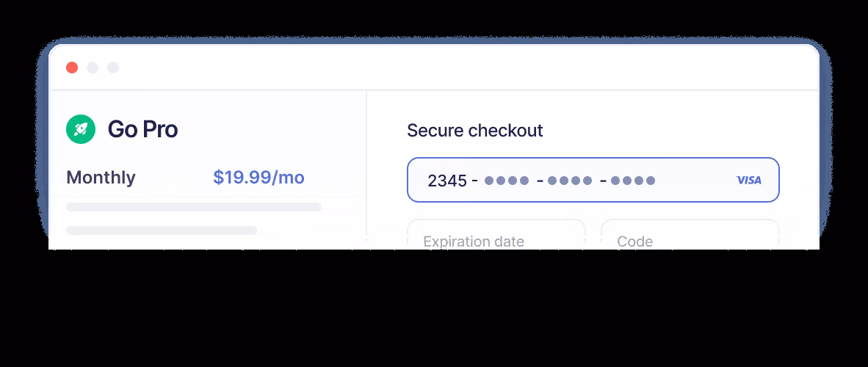Screen dimensions: 868x367
Task: Click the Go Pro plan title
Action: point(142,129)
